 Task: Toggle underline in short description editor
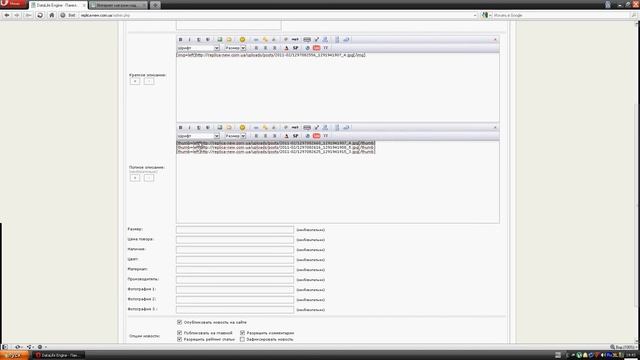(198, 40)
